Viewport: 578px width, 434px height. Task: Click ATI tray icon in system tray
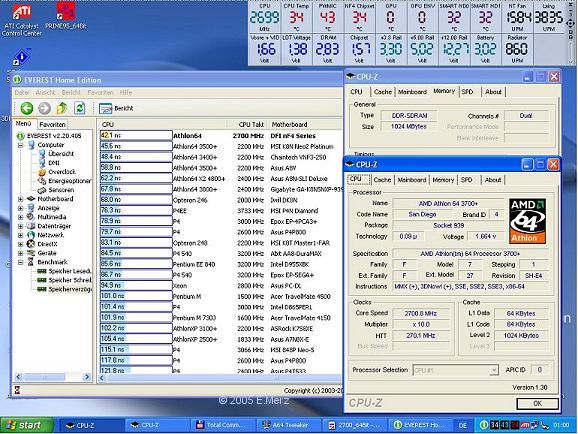[525, 425]
